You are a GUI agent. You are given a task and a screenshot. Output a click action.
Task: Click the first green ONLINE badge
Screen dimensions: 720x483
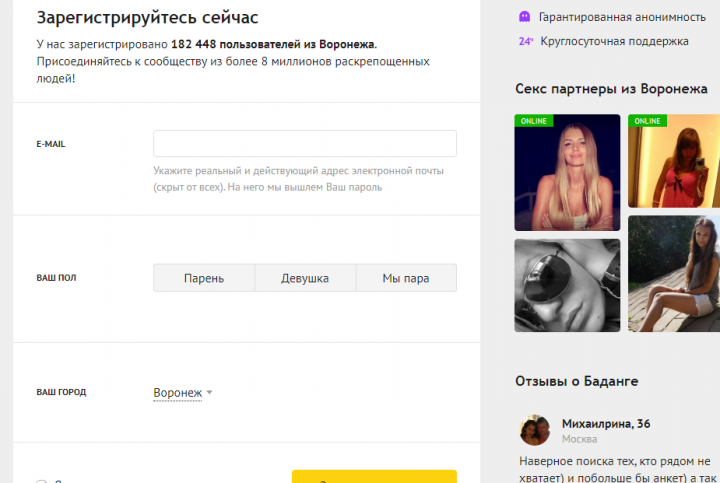pos(534,121)
